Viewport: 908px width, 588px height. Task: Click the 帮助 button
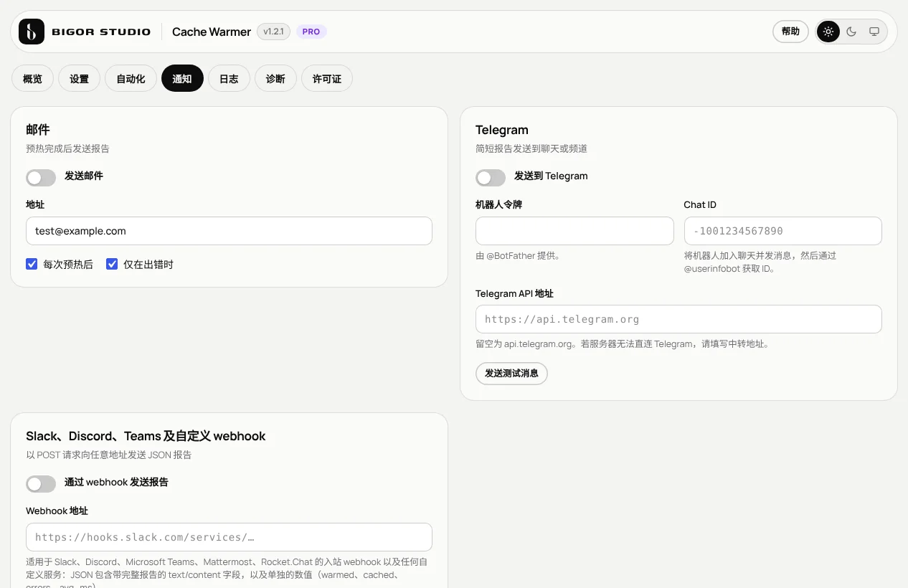click(x=790, y=32)
